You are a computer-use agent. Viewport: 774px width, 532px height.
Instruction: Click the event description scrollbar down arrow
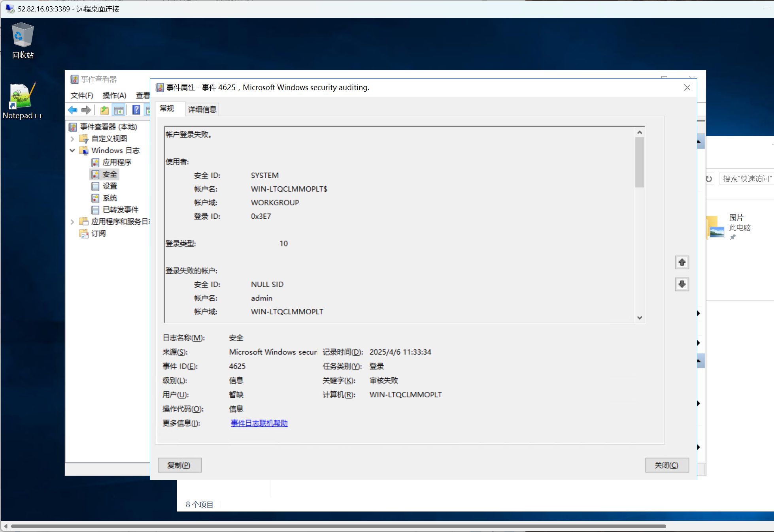point(640,318)
